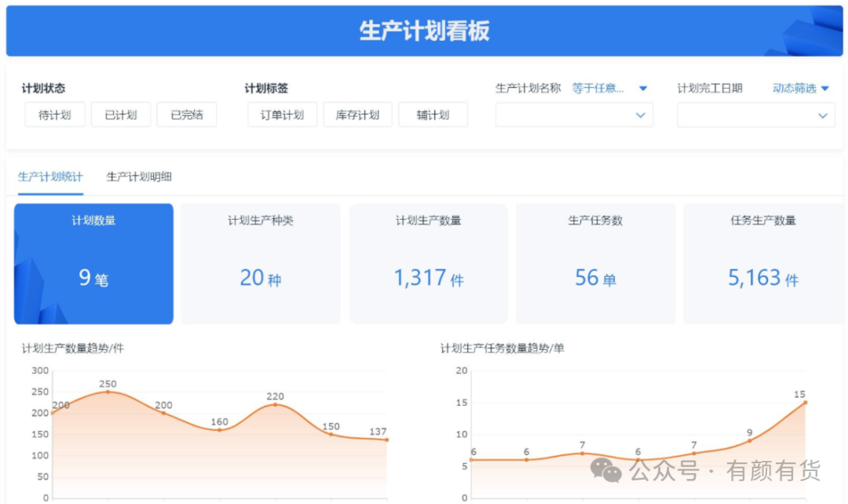
Task: Click the 计划数量 9笔 card
Action: [x=93, y=264]
